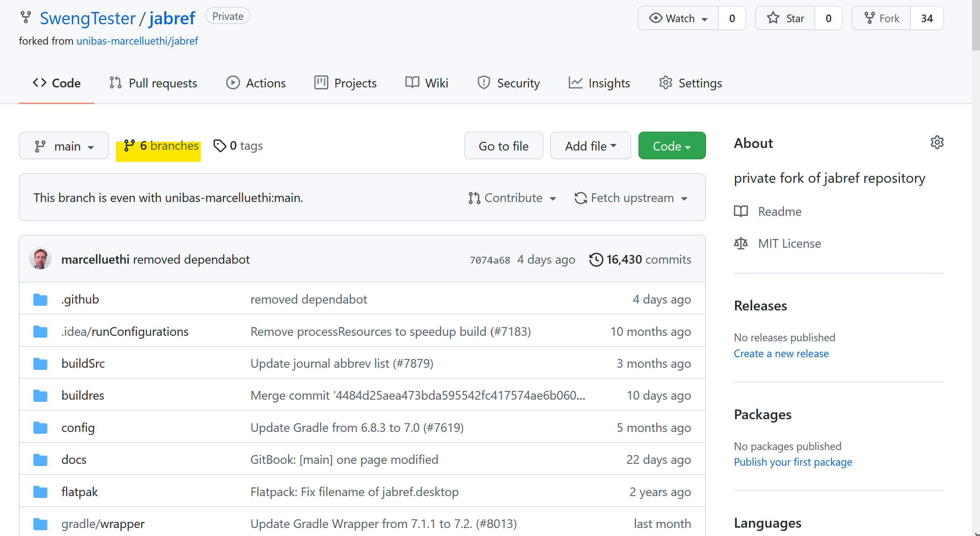Viewport: 980px width, 536px height.
Task: Expand the Add file dropdown
Action: (x=590, y=146)
